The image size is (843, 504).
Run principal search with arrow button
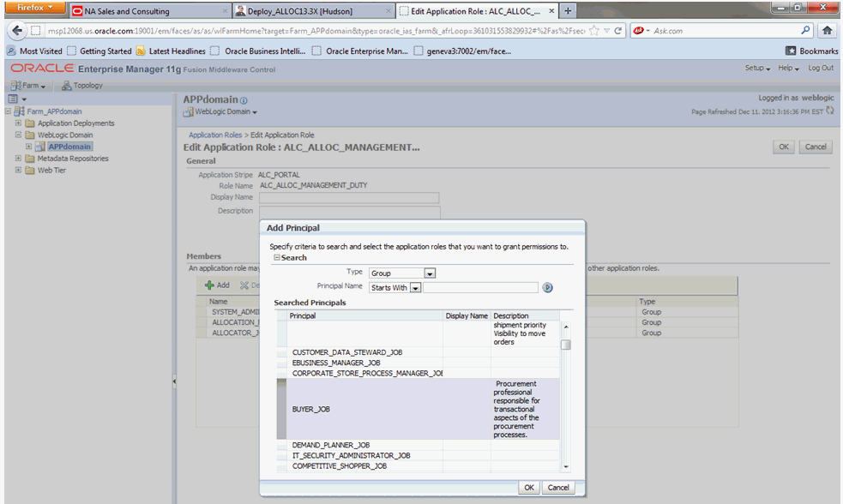547,287
